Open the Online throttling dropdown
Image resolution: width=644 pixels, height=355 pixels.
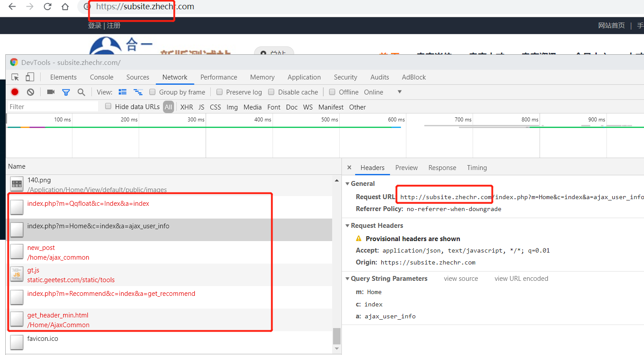[399, 92]
